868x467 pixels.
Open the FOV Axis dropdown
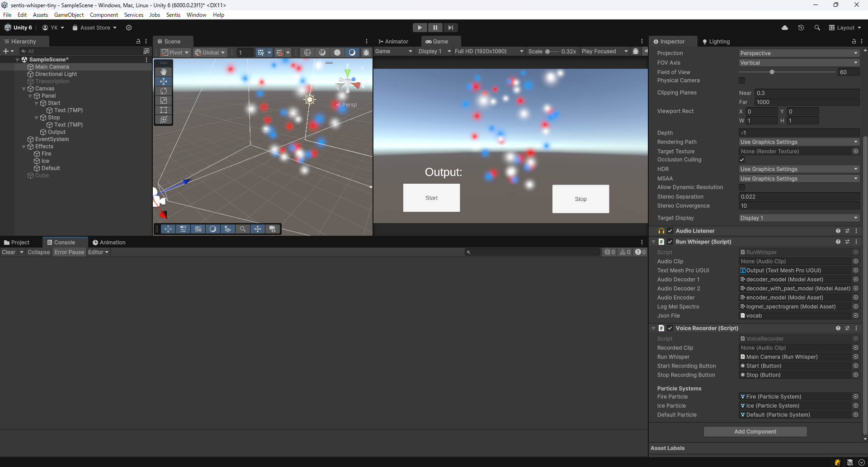pyautogui.click(x=799, y=62)
